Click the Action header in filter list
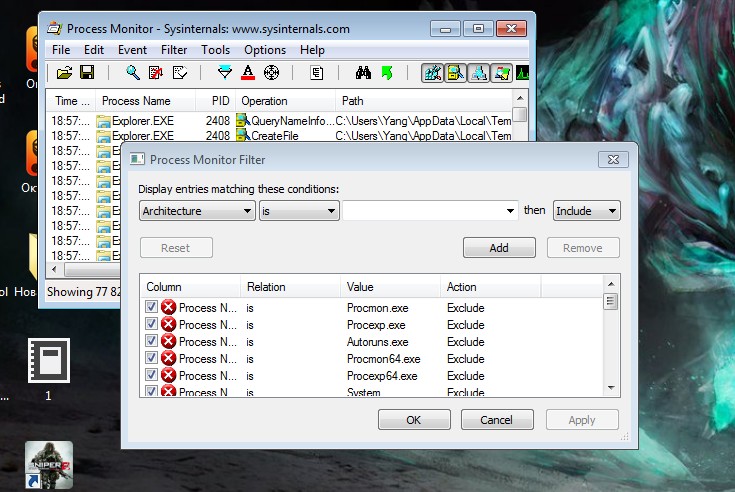 [x=491, y=287]
